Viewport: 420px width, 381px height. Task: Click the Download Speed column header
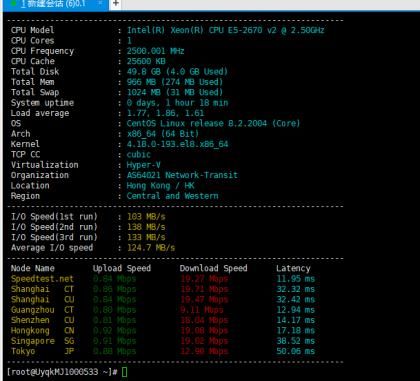pos(213,268)
